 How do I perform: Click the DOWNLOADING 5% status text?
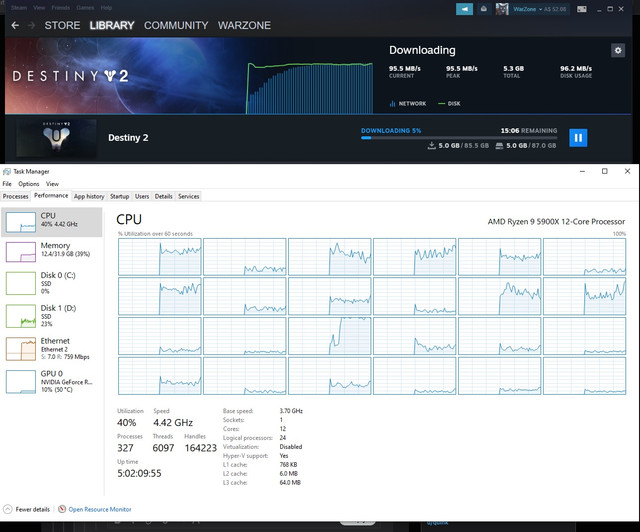coord(391,131)
